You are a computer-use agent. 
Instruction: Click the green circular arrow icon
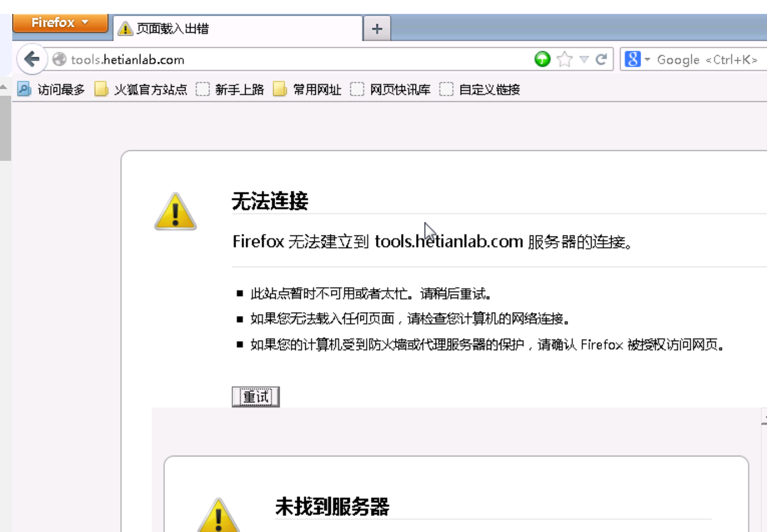coord(542,59)
